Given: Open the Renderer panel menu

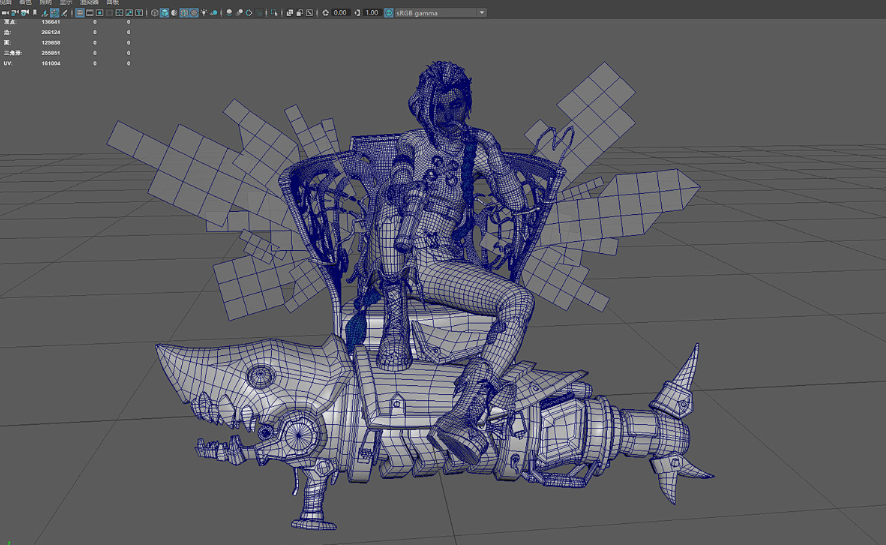Looking at the screenshot, I should point(89,2).
